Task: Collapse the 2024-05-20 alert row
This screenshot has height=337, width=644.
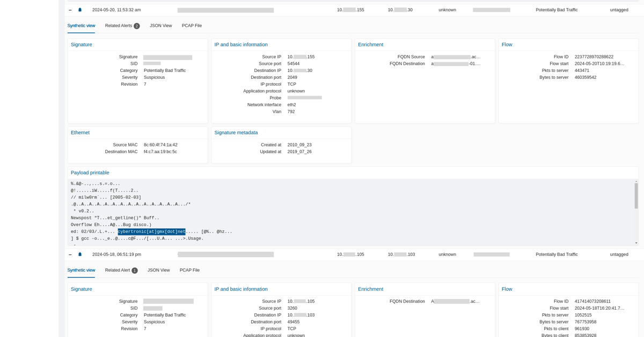Action: pyautogui.click(x=70, y=10)
